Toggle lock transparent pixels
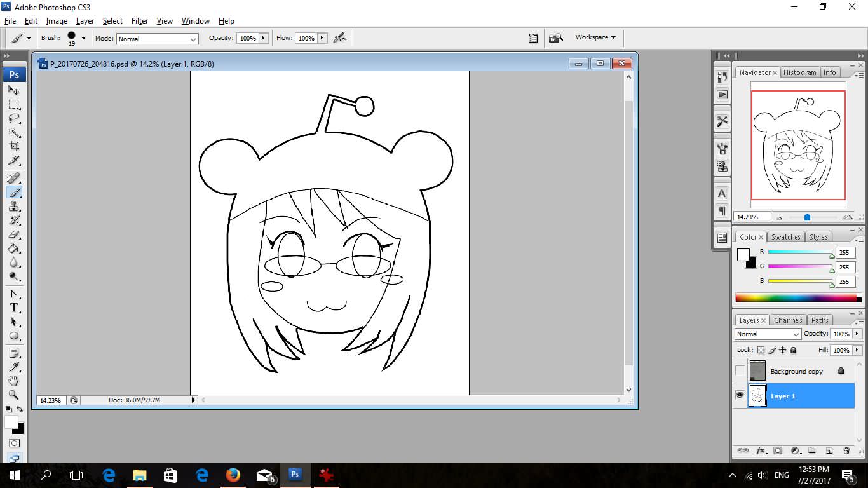 [761, 350]
